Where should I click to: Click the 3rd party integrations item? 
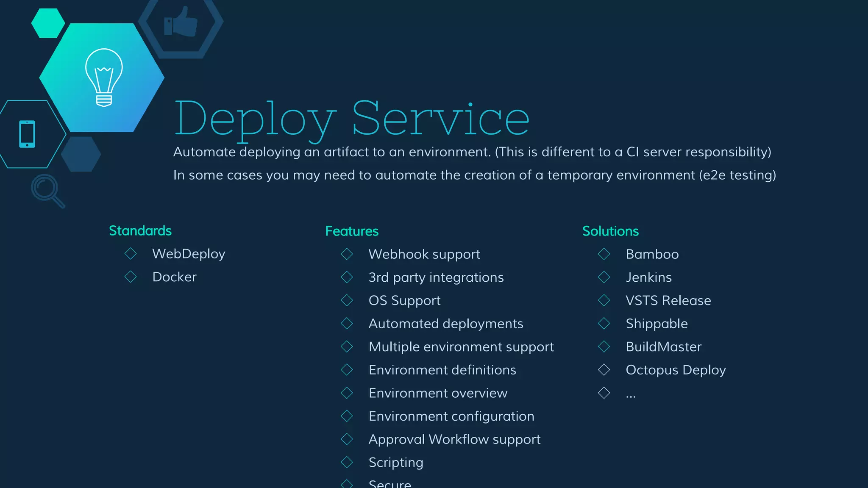(436, 277)
